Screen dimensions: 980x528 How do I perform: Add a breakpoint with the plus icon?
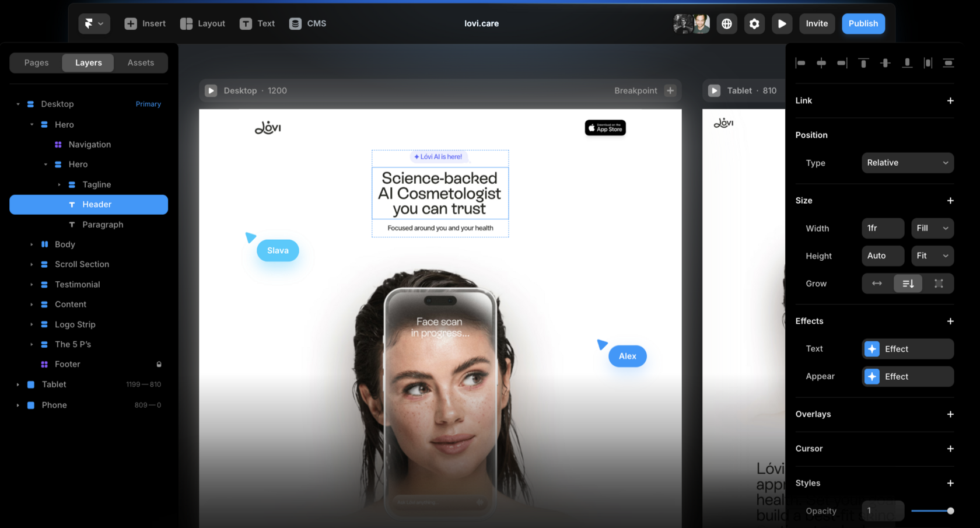point(670,90)
